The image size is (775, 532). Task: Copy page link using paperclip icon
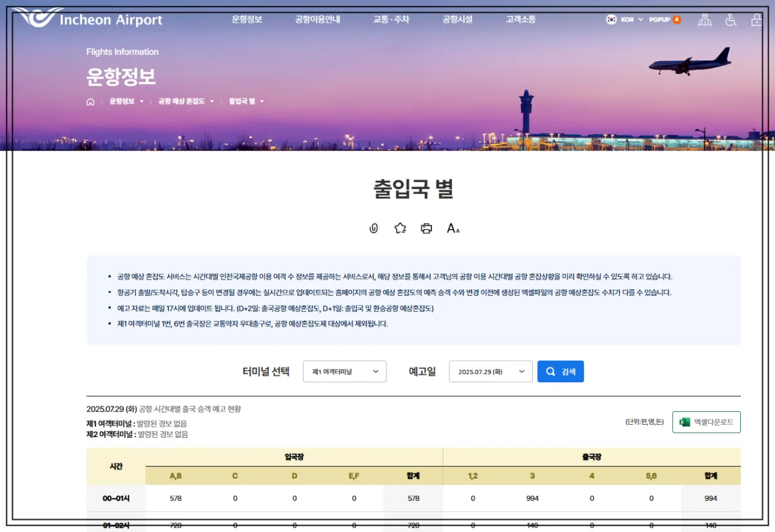coord(373,228)
